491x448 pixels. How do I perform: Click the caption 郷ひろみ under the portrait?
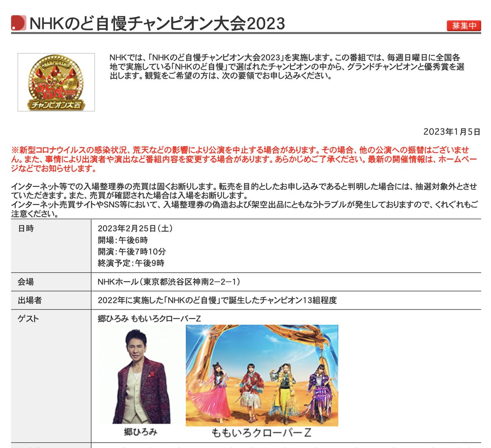pos(140,432)
